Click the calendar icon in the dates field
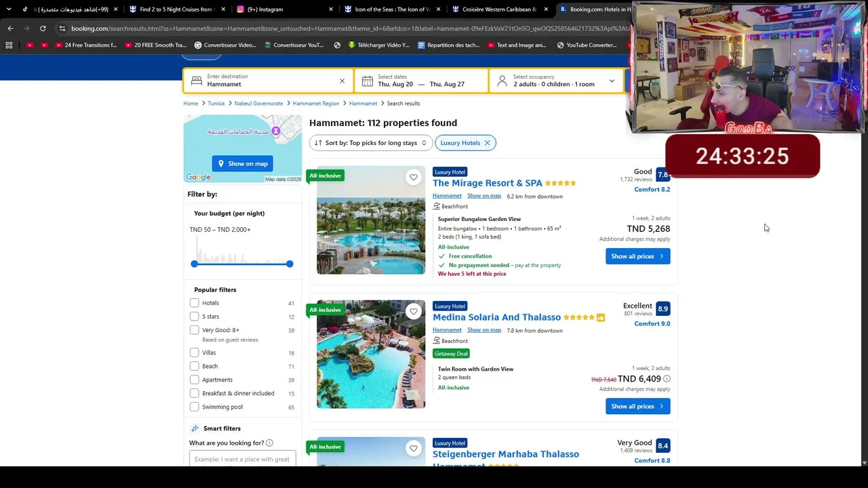The width and height of the screenshot is (868, 488). click(x=367, y=81)
